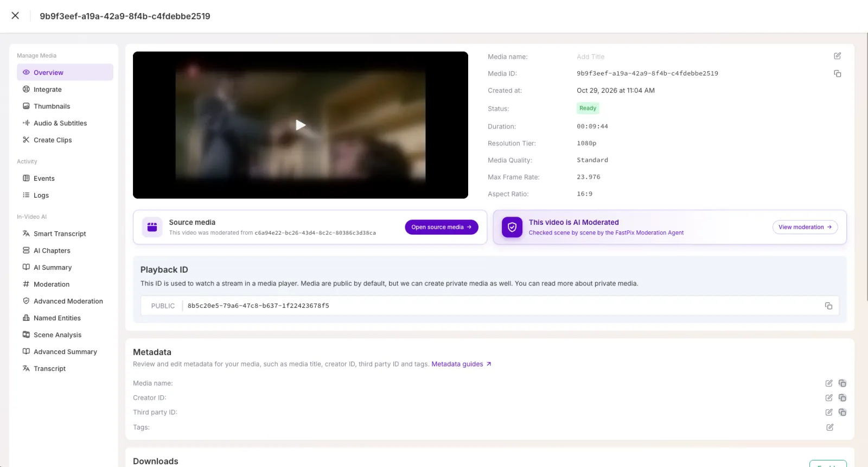Open Advanced Moderation
The width and height of the screenshot is (868, 467).
coord(65,301)
